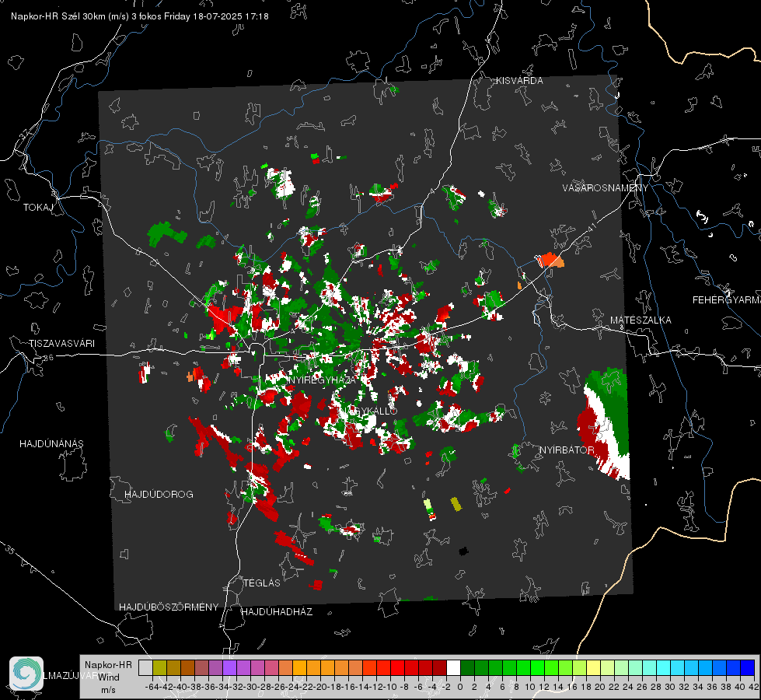Click the HAJDÚHADHÁZ town label
Screen dimensions: 761x700
tap(278, 612)
